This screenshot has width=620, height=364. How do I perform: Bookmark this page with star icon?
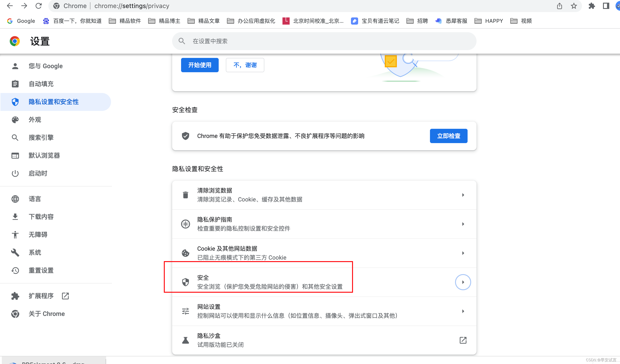coord(574,6)
